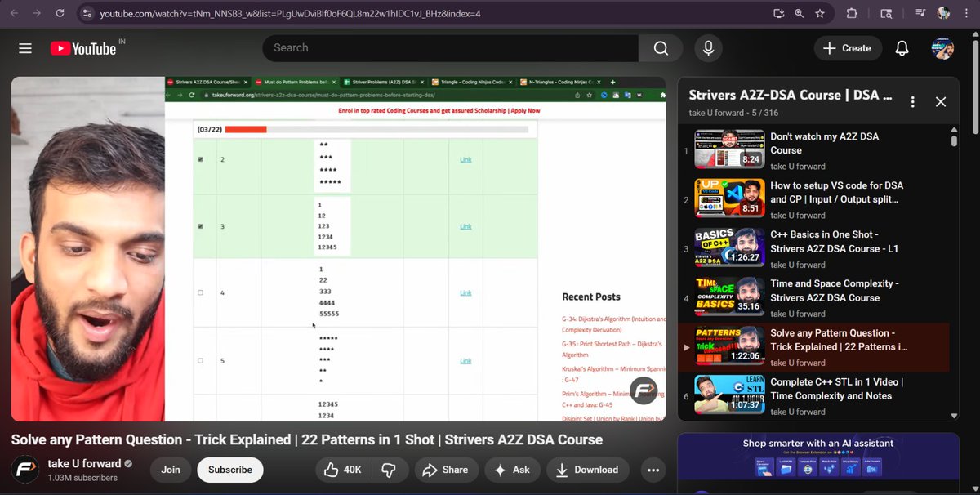Screen dimensions: 980x495
Task: Start voice search with the microphone
Action: 708,48
